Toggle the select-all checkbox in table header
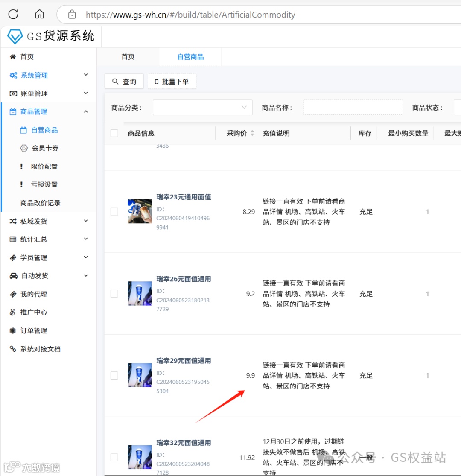The width and height of the screenshot is (461, 476). click(114, 133)
